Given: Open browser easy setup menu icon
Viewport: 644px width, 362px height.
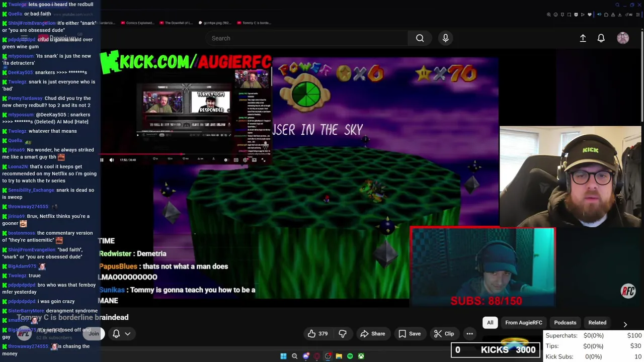Looking at the screenshot, I should point(638,15).
